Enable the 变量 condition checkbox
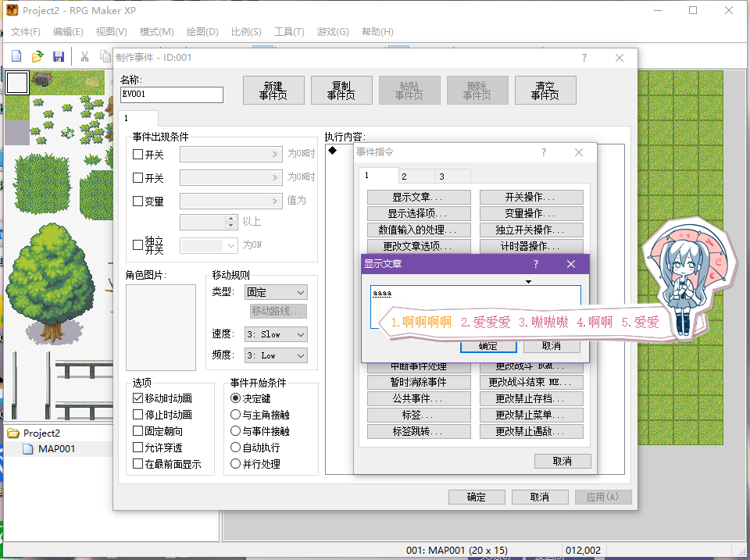Viewport: 750px width, 560px height. pos(137,201)
